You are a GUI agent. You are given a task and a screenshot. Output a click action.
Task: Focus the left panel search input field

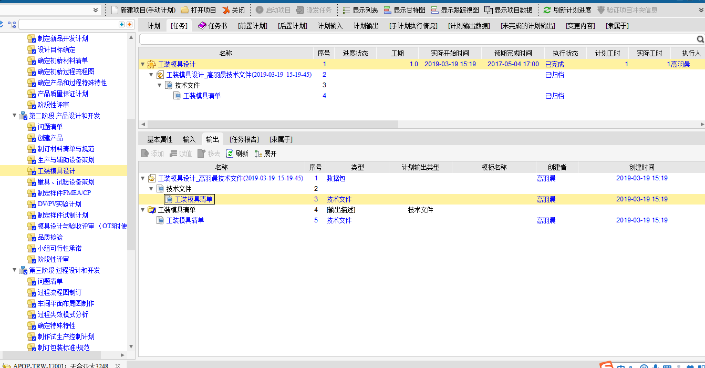tap(68, 24)
